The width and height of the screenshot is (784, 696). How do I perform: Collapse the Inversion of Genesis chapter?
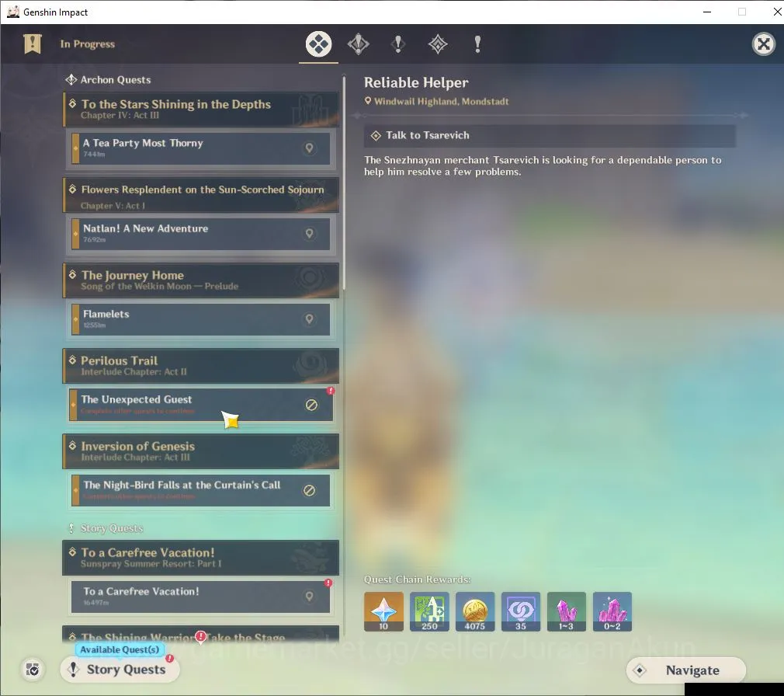tap(201, 451)
